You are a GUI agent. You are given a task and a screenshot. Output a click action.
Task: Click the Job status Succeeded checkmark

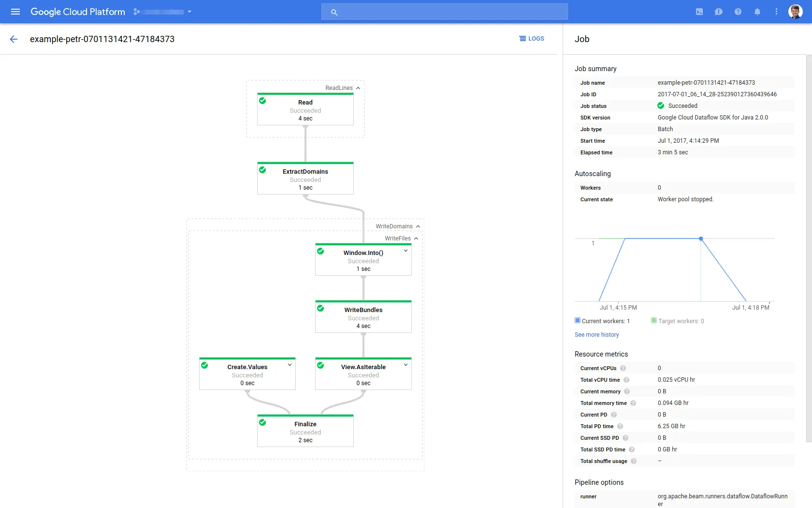click(x=661, y=105)
